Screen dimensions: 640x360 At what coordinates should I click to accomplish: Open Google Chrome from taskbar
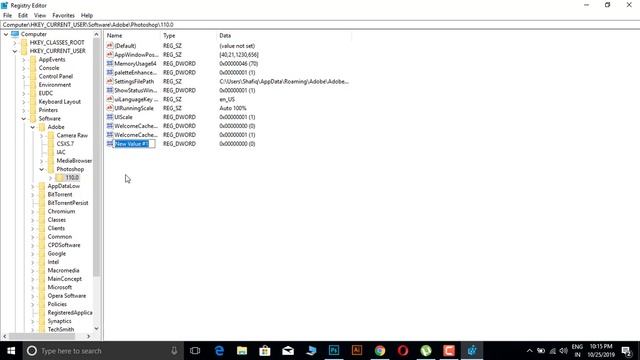380,351
